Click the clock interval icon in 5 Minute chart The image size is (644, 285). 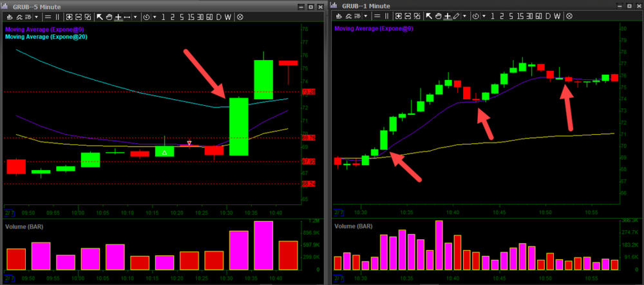pos(146,16)
